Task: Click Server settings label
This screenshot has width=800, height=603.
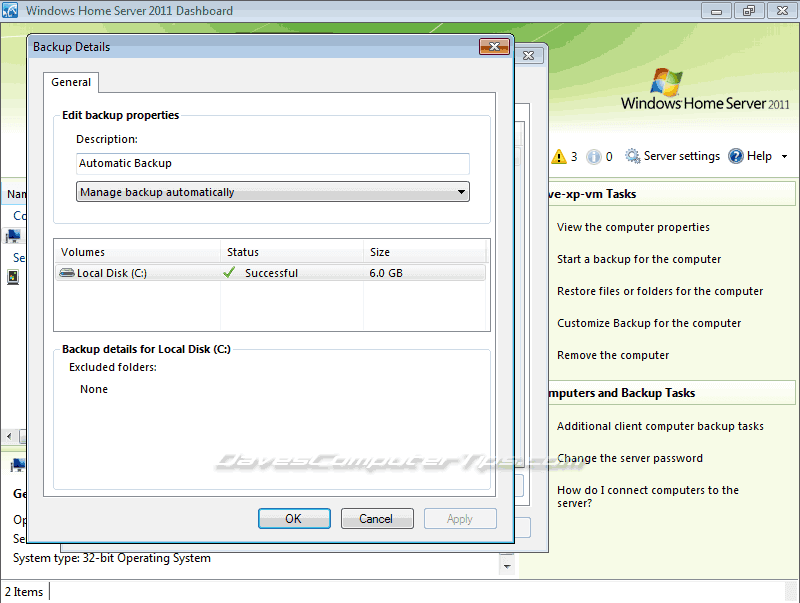Action: pyautogui.click(x=682, y=156)
